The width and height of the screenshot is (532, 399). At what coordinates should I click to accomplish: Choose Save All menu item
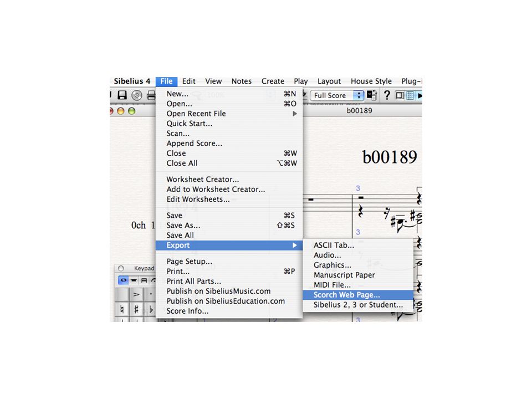[229, 236]
